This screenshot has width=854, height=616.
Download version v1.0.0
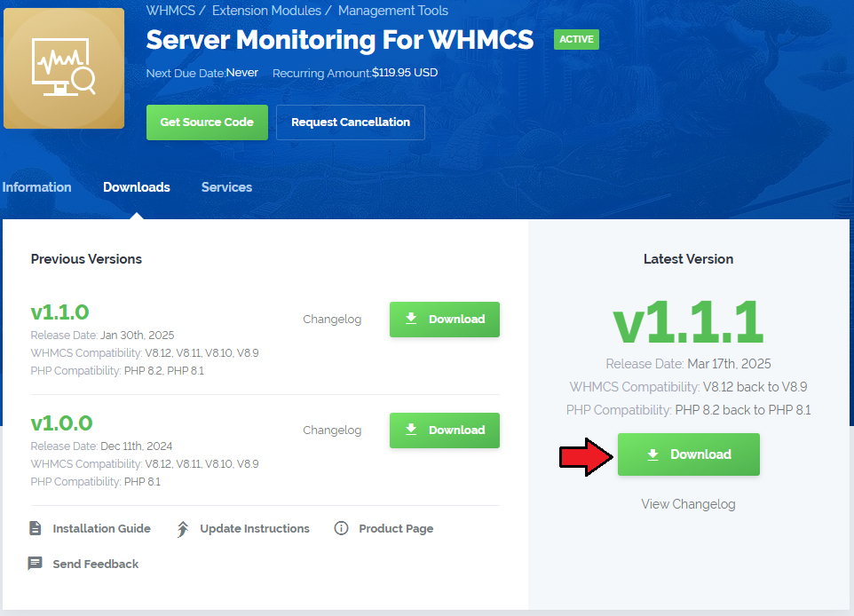click(445, 430)
